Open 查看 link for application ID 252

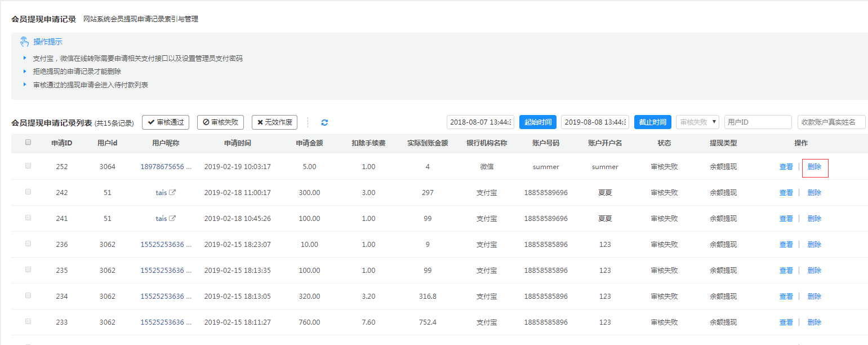tap(786, 167)
